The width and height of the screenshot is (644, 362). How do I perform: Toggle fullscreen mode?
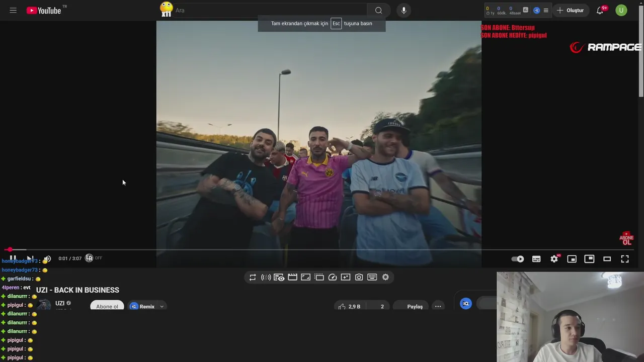pos(625,259)
